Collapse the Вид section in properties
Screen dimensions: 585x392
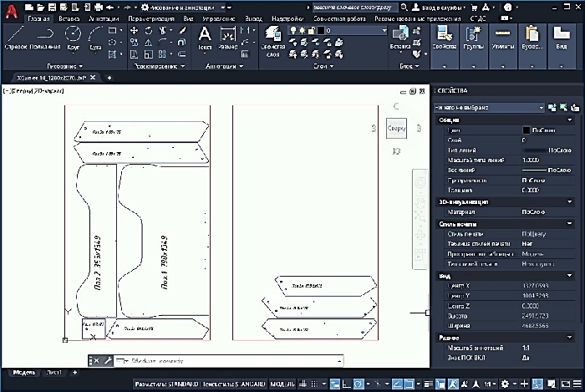click(569, 276)
